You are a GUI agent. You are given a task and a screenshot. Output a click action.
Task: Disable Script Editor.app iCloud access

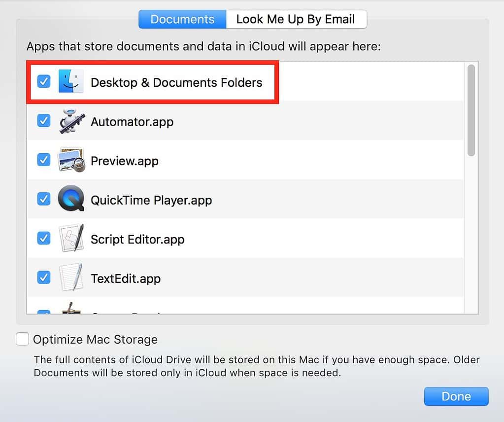(x=43, y=238)
